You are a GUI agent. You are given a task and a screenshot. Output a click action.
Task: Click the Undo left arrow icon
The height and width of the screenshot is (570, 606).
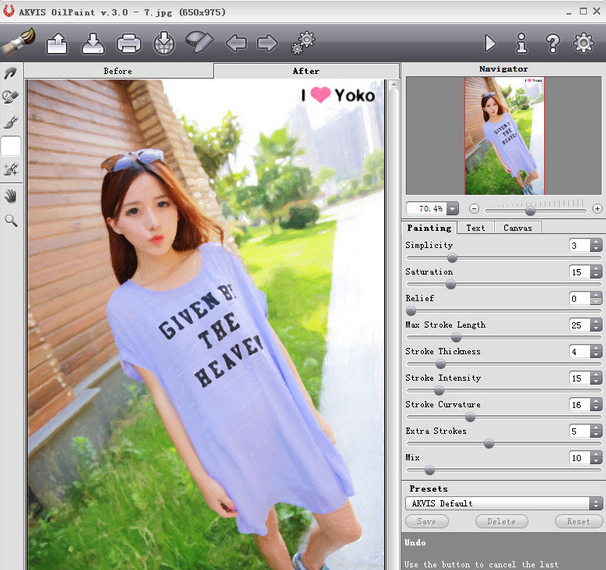tap(236, 43)
